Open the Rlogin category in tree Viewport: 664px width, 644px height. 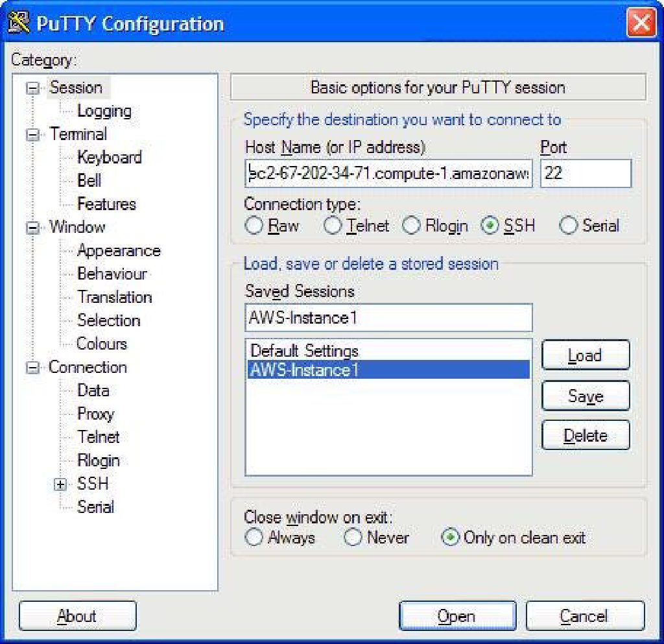tap(99, 460)
